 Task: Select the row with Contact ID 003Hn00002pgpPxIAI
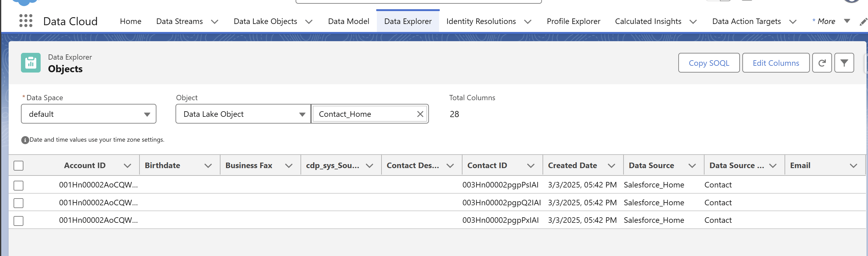(18, 221)
